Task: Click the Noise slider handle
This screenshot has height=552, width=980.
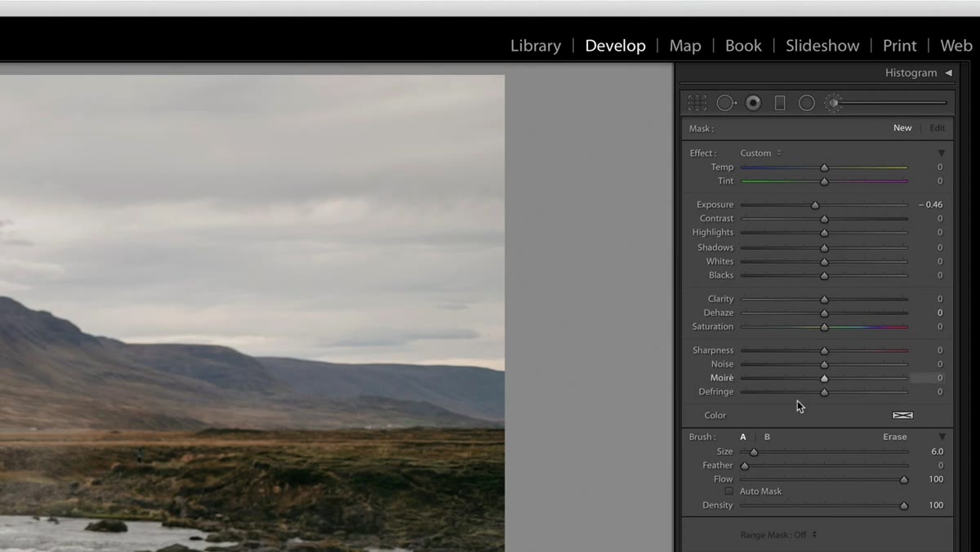Action: pyautogui.click(x=824, y=364)
